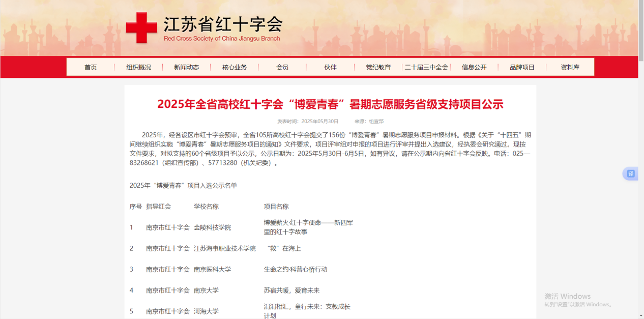Click the 发表时间 publication date text

(x=308, y=122)
